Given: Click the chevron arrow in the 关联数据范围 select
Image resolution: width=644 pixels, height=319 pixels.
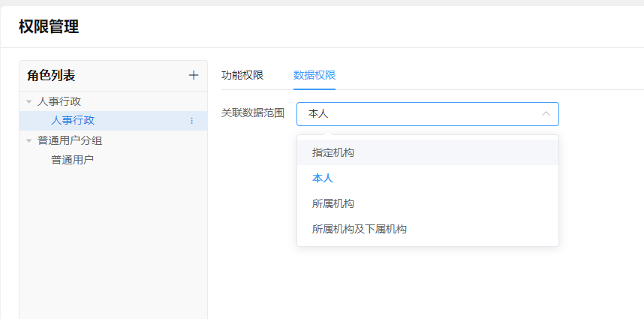Looking at the screenshot, I should coord(546,114).
